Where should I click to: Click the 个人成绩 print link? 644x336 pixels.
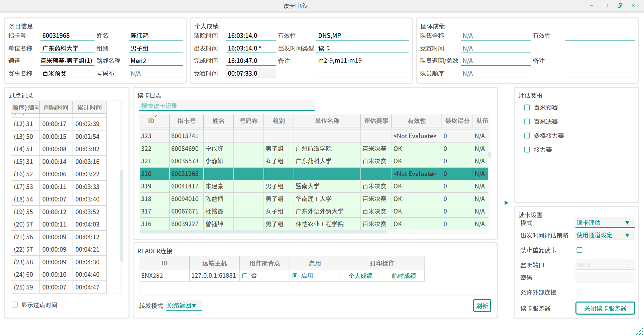coord(360,276)
